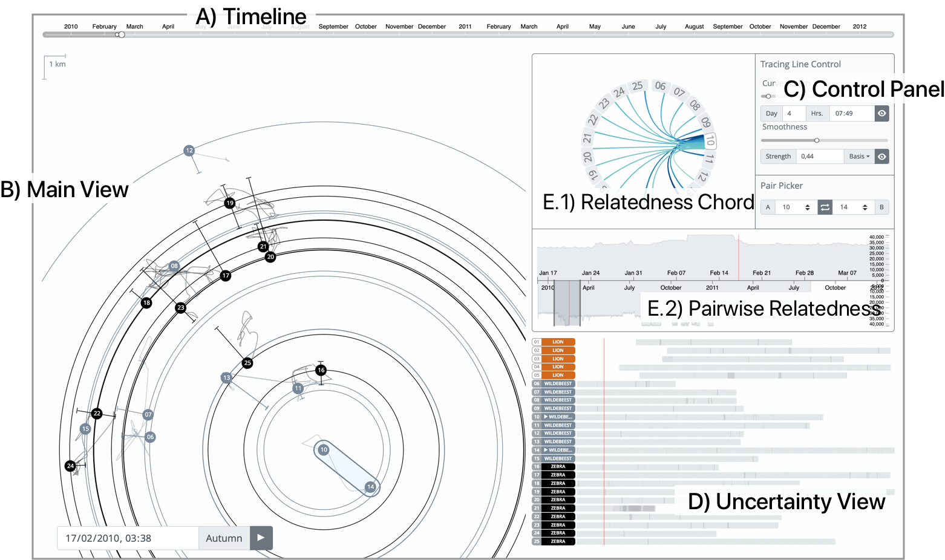945x560 pixels.
Task: Play the animation next to Autumn
Action: click(x=261, y=538)
